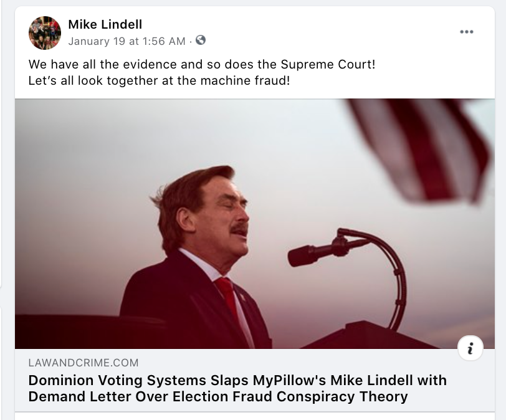
Task: Open the three-dots post options menu
Action: click(466, 32)
